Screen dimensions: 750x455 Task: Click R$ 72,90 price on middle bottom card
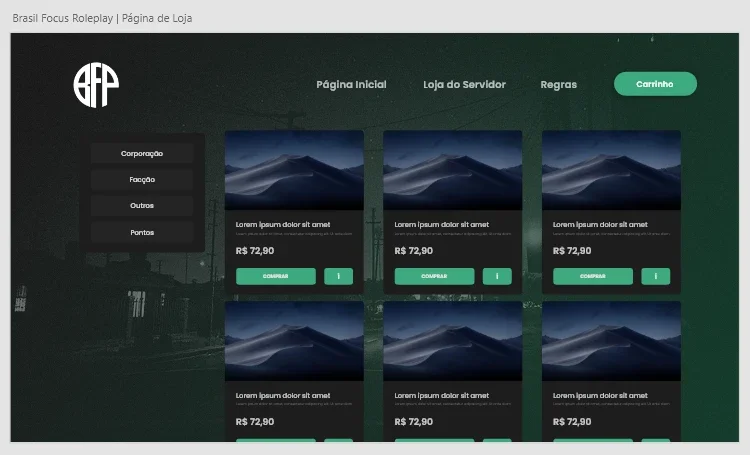(x=413, y=422)
